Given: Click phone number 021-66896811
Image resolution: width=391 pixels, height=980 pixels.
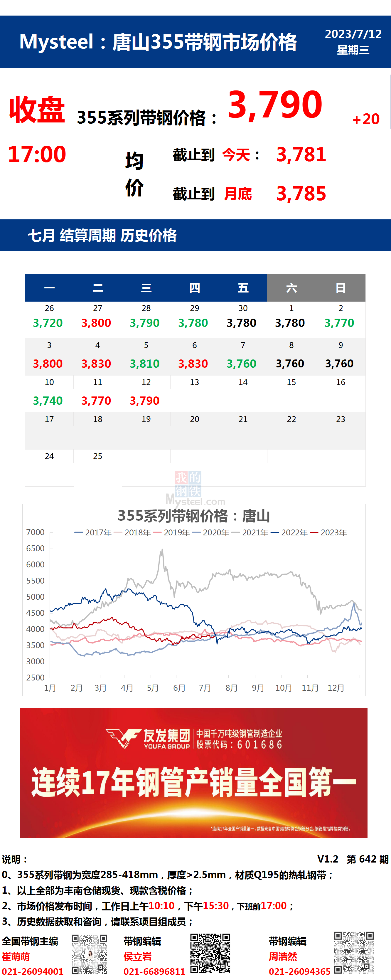Looking at the screenshot, I should tap(154, 972).
